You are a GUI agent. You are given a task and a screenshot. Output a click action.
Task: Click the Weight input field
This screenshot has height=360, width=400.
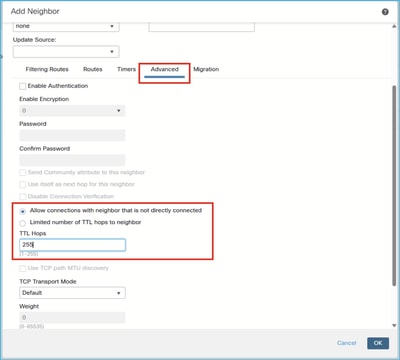[x=72, y=318]
